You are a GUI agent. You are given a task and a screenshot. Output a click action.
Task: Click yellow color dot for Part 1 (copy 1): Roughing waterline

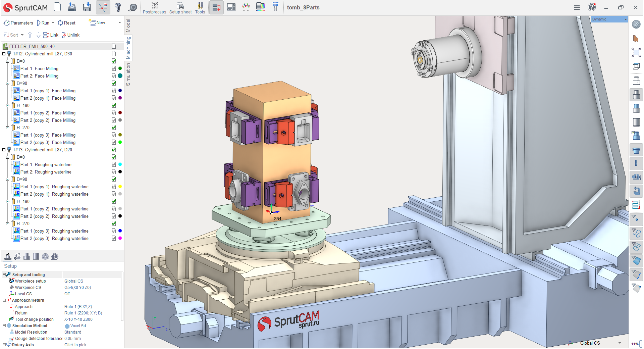click(120, 187)
